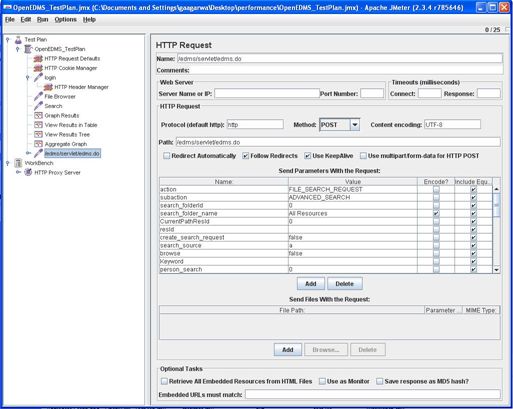Click the Browse... button
Image resolution: width=513 pixels, height=409 pixels.
(x=326, y=350)
